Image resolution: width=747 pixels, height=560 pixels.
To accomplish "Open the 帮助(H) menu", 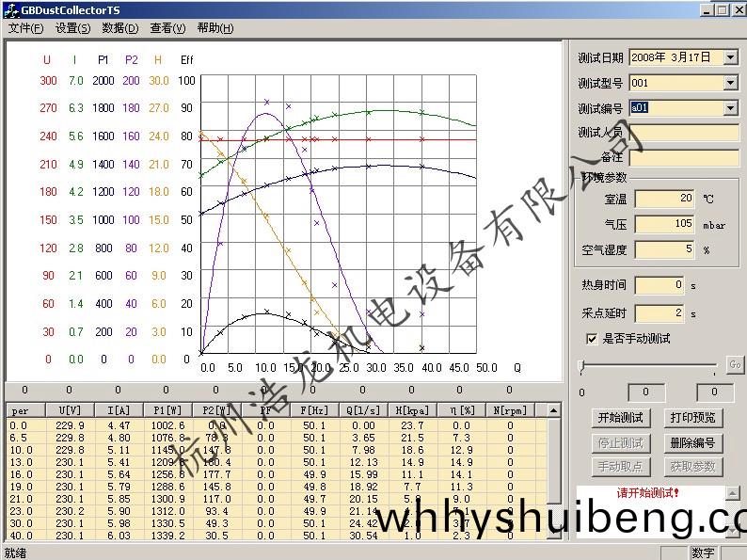I will [215, 28].
